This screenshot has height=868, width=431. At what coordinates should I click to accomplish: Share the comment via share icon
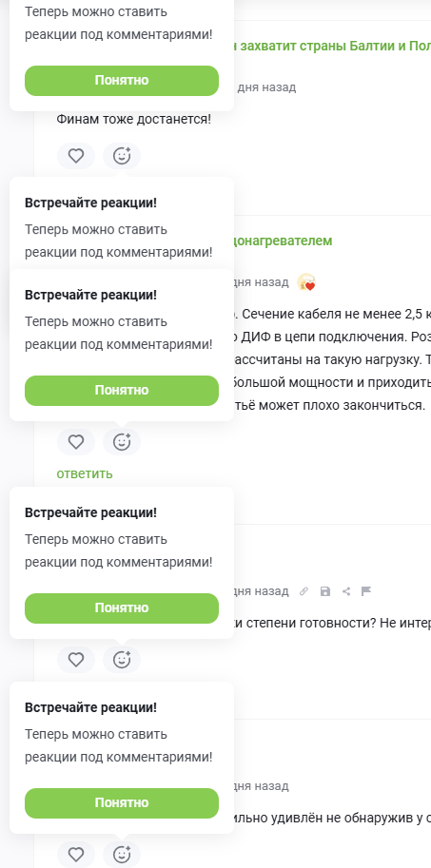(x=346, y=591)
